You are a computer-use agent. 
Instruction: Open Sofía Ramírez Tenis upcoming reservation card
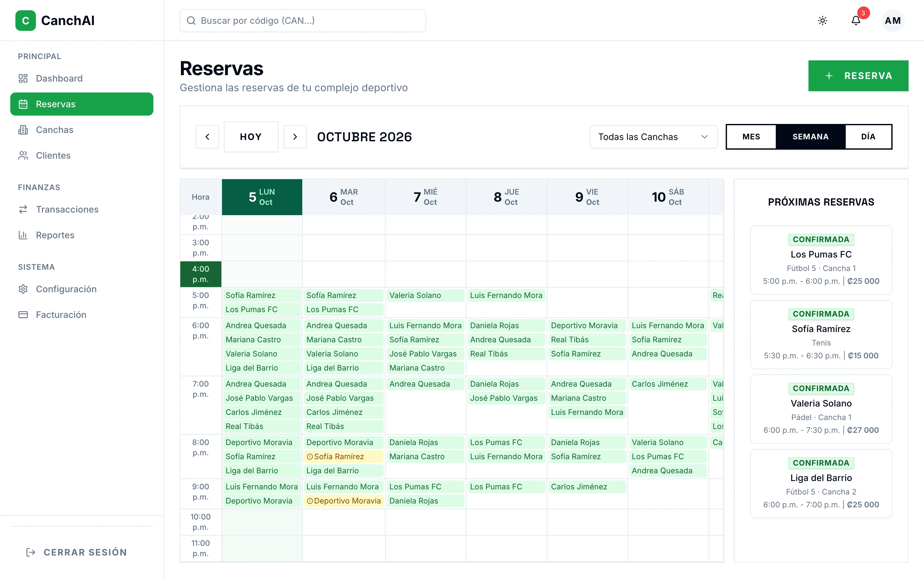click(x=821, y=335)
